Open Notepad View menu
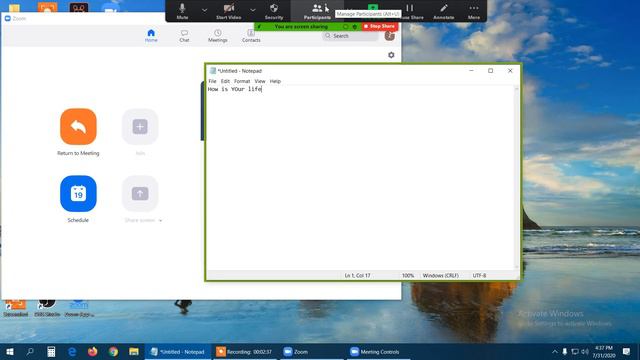The height and width of the screenshot is (360, 640). point(260,81)
